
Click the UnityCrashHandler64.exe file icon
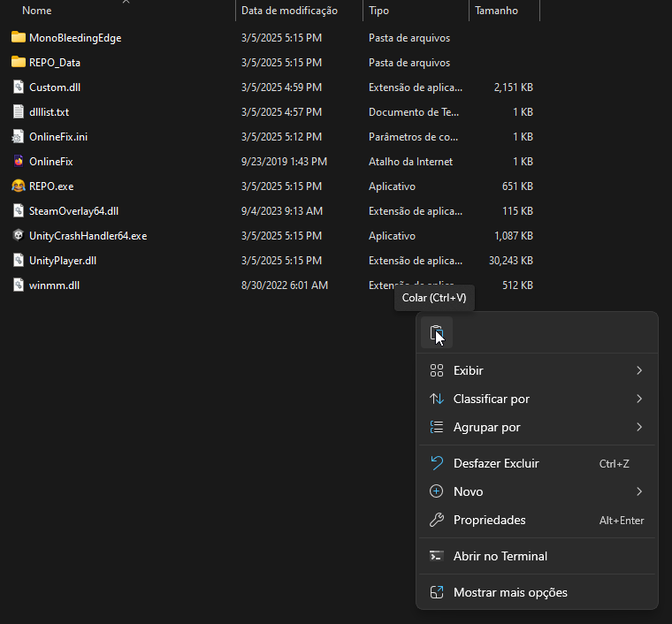tap(19, 236)
